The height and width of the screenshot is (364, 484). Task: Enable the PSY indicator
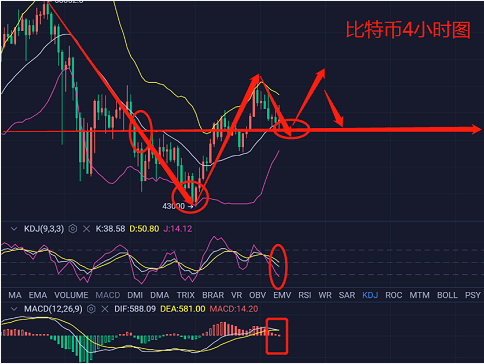473,295
